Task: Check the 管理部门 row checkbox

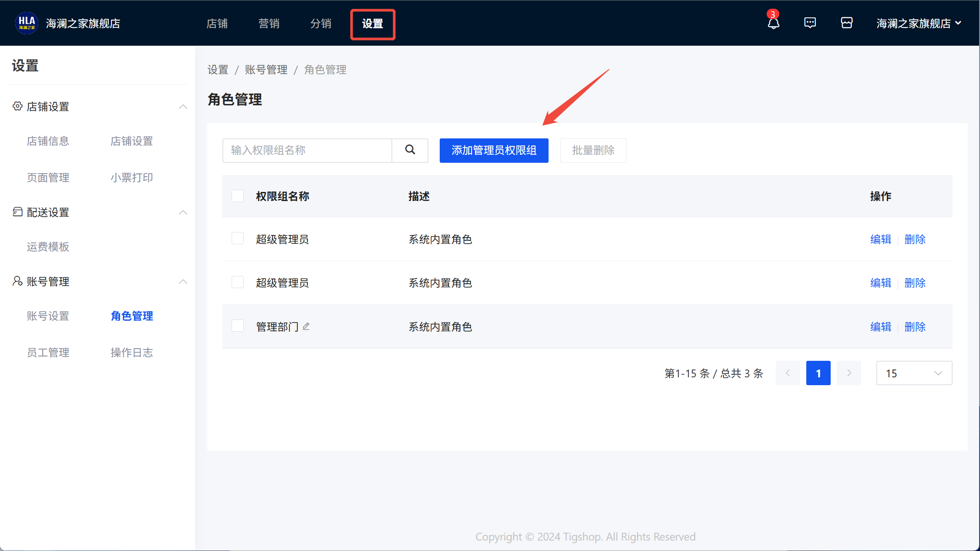Action: 238,326
